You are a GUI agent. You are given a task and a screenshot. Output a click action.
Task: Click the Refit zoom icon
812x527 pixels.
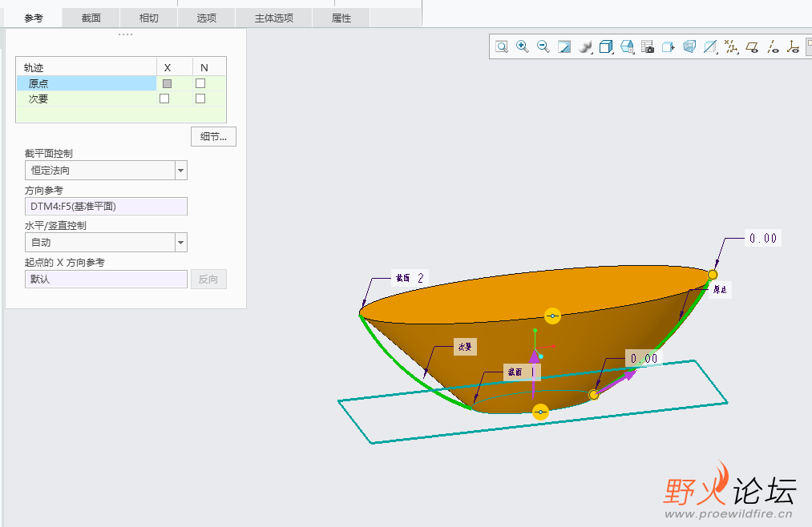pyautogui.click(x=502, y=47)
